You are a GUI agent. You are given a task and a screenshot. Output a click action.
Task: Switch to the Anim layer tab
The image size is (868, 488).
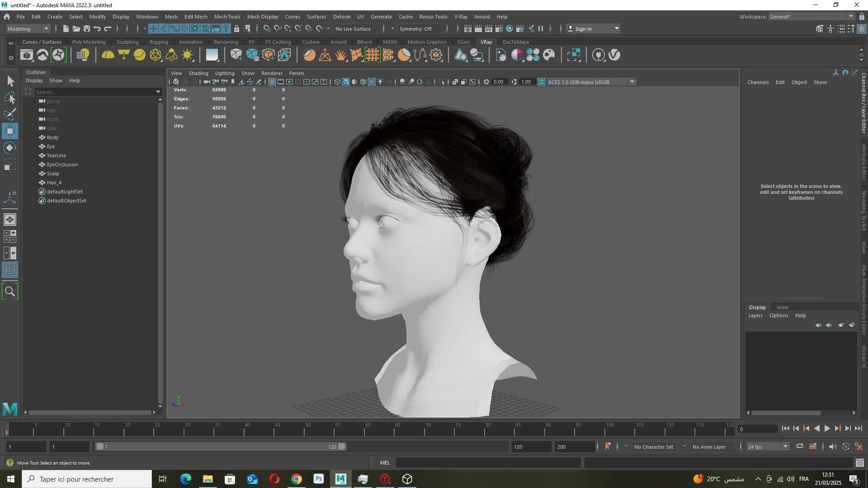pyautogui.click(x=782, y=307)
